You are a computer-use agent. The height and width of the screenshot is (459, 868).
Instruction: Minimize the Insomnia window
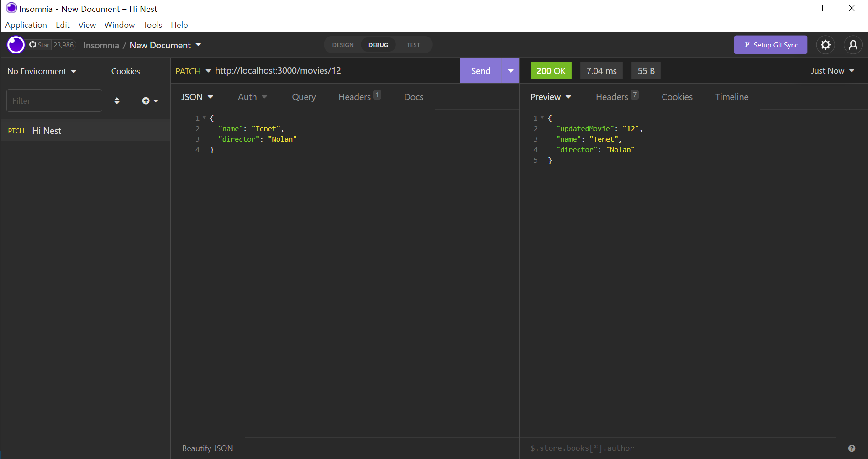point(788,8)
